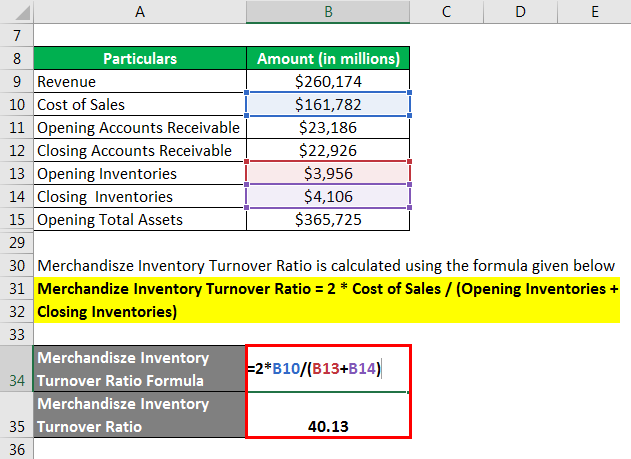Select the $23,186 cell

point(328,127)
